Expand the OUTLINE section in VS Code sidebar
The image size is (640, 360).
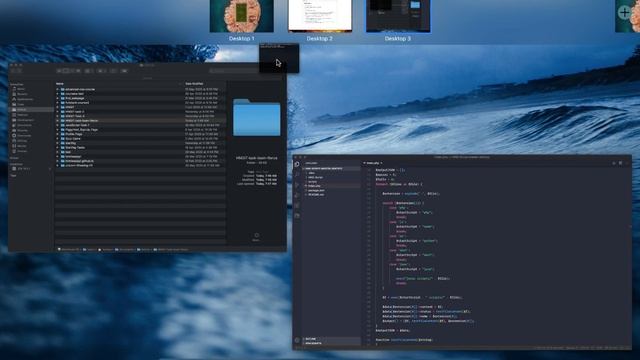(331, 339)
